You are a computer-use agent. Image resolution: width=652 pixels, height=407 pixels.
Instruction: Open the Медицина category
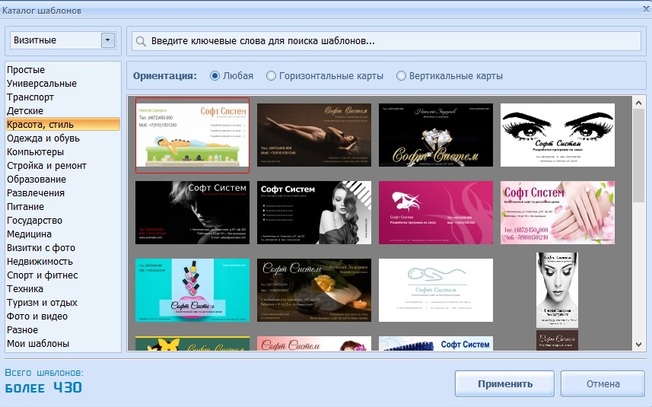click(29, 234)
